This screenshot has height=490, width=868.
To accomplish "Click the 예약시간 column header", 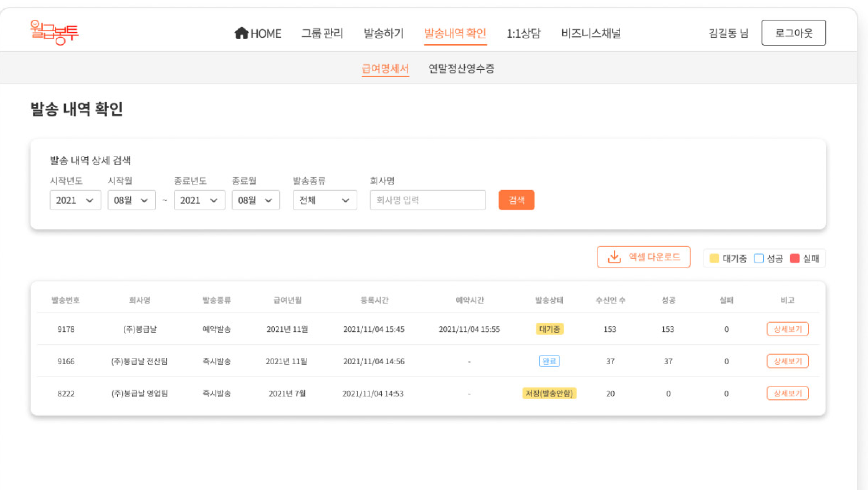I will [x=470, y=300].
